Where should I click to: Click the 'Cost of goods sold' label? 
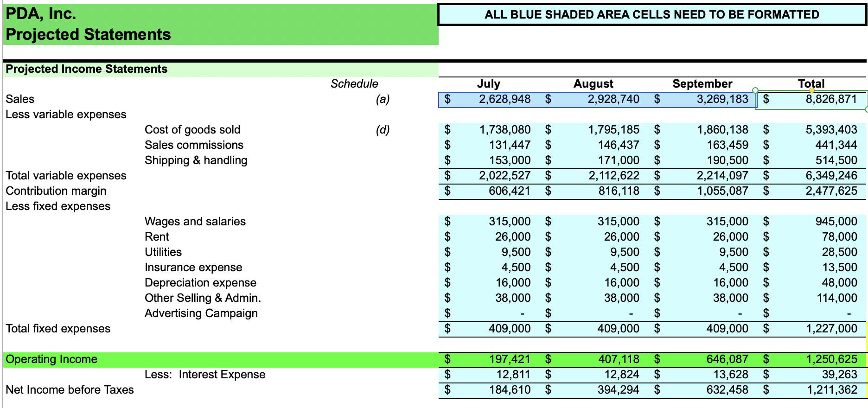(x=192, y=130)
